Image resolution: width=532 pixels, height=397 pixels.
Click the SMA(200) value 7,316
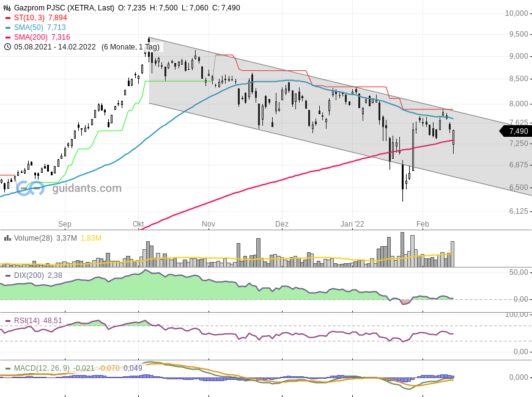[61, 37]
